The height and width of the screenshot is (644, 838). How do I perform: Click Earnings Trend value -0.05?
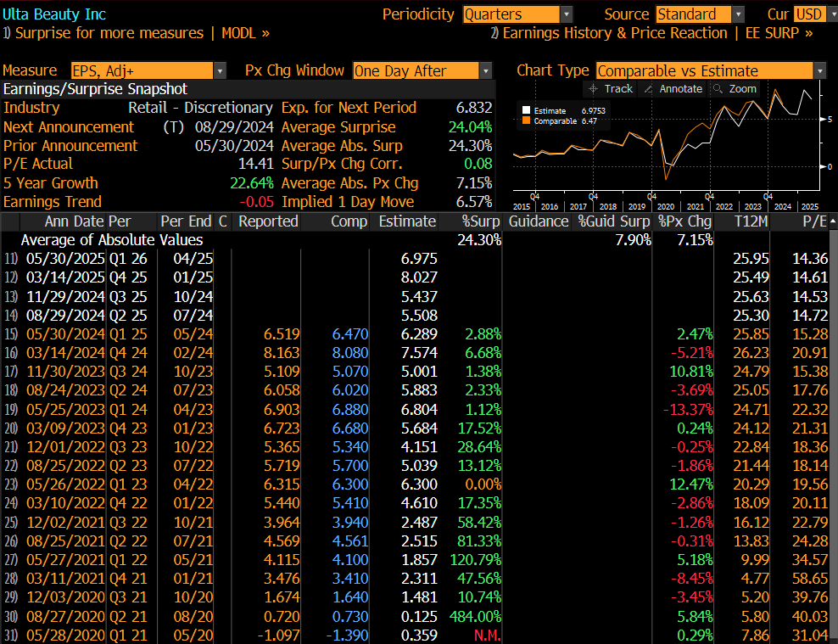(x=256, y=202)
